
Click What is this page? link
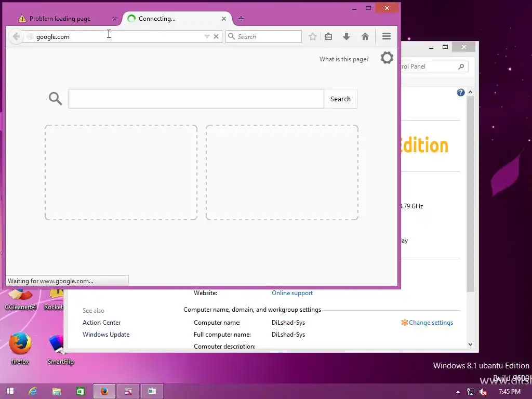[344, 59]
